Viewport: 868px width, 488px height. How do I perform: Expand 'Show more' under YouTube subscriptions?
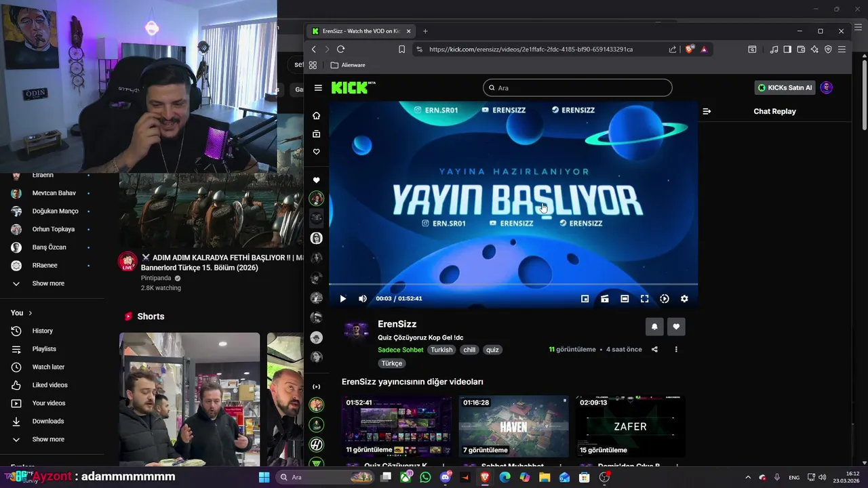click(48, 283)
